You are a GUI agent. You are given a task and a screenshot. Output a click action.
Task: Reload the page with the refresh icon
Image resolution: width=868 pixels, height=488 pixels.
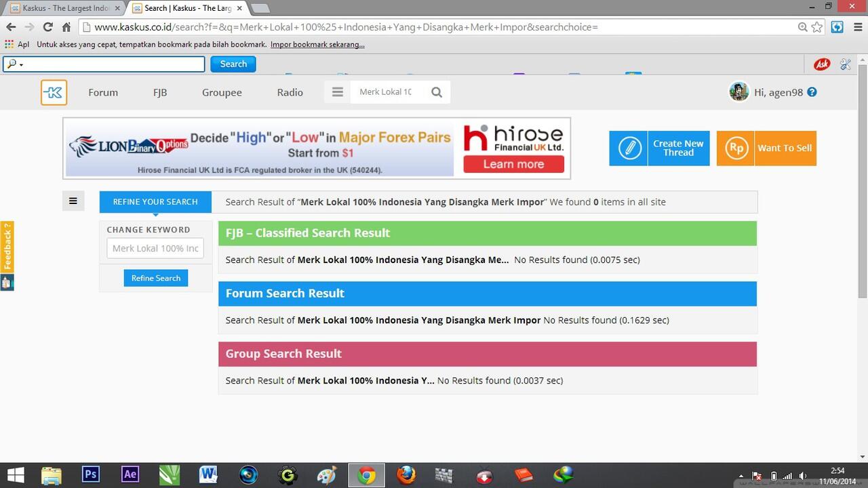pyautogui.click(x=47, y=27)
